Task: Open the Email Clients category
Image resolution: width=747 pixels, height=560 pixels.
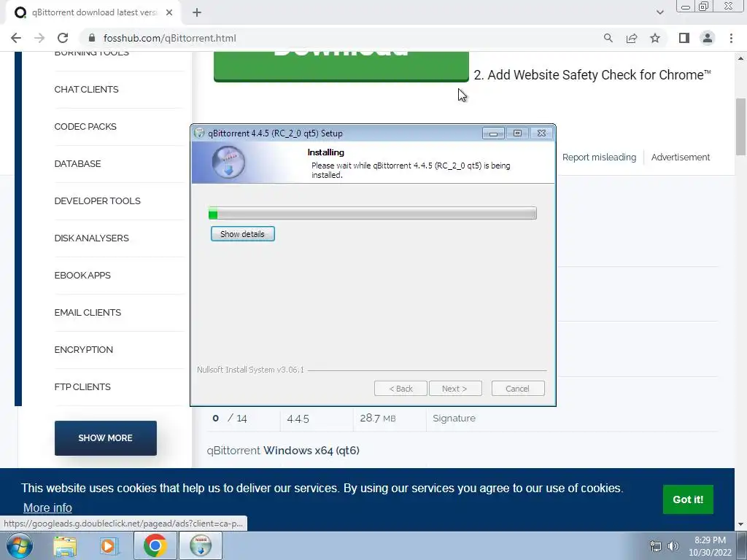Action: click(88, 312)
